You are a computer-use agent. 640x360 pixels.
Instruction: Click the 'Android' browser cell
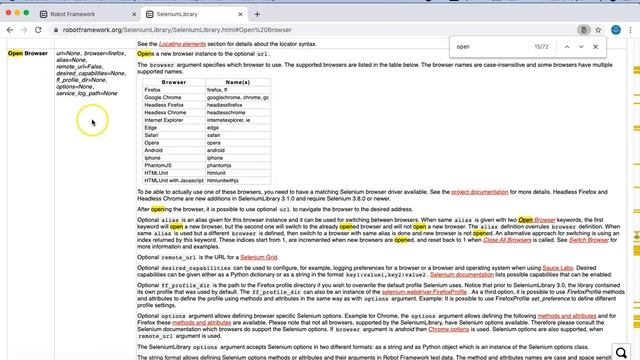click(174, 150)
